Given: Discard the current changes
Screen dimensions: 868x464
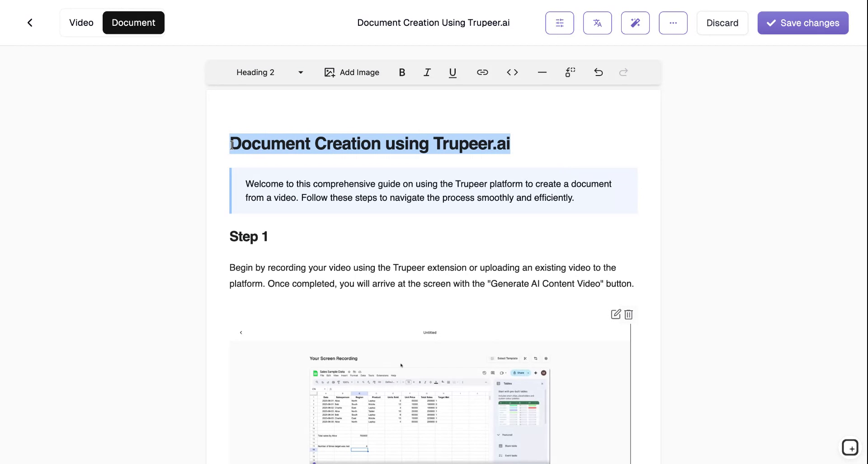Looking at the screenshot, I should (722, 23).
